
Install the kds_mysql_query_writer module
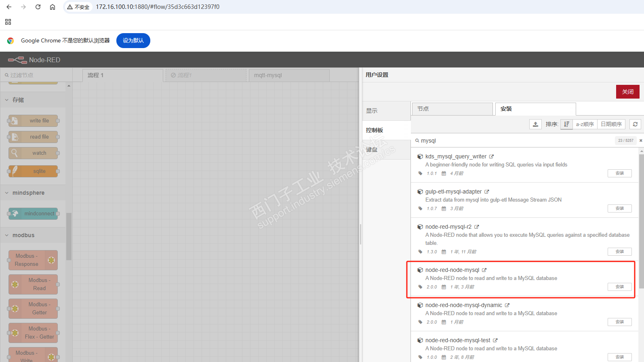coord(620,173)
